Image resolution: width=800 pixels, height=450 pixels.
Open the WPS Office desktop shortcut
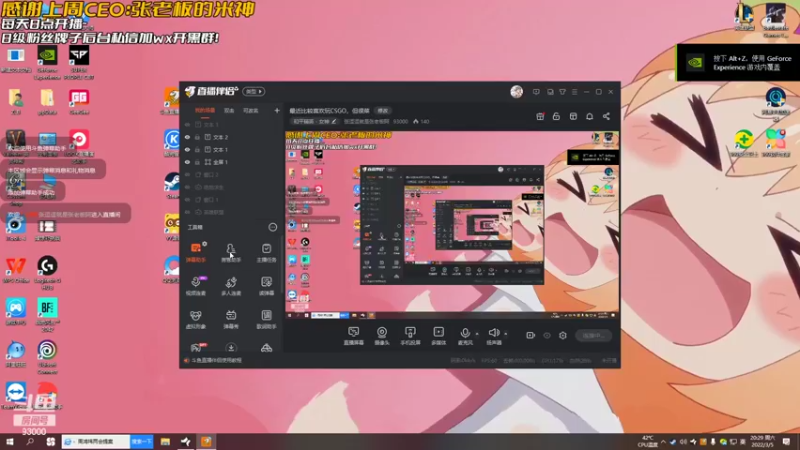pyautogui.click(x=16, y=270)
